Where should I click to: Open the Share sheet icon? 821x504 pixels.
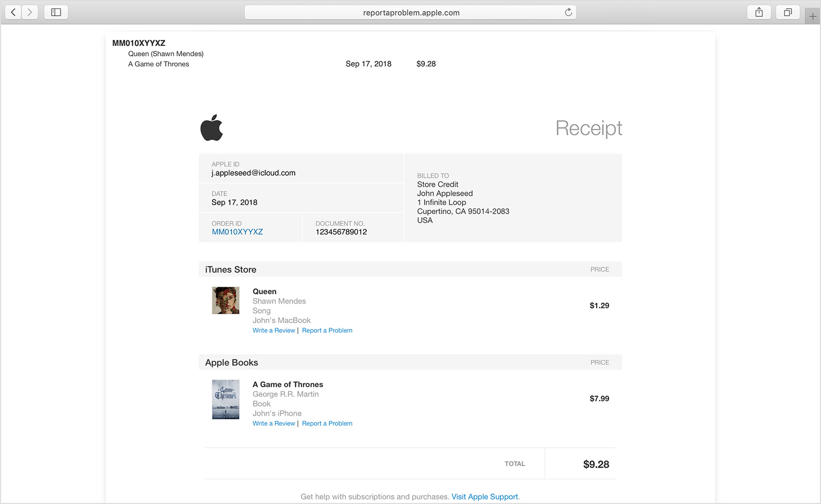tap(759, 12)
